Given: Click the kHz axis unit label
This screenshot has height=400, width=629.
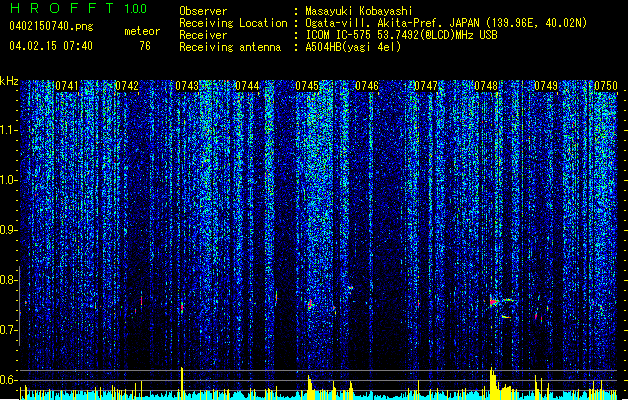Looking at the screenshot, I should 9,81.
